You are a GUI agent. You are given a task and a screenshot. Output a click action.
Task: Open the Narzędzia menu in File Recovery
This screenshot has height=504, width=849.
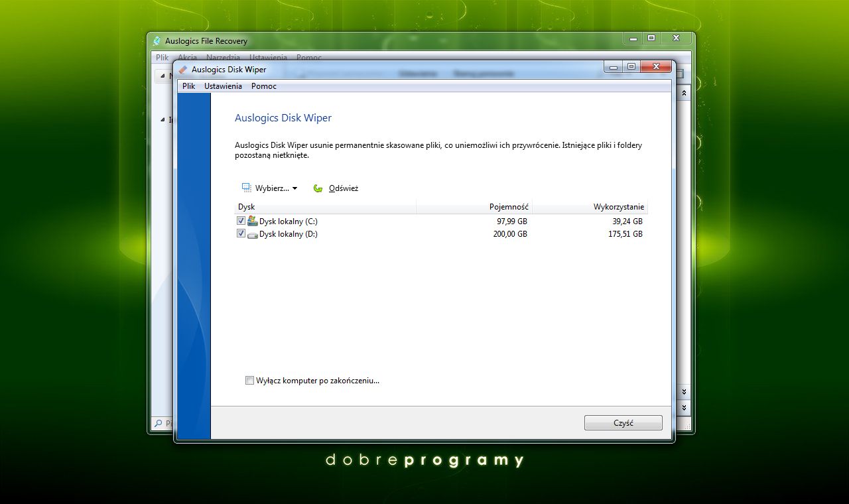coord(224,58)
